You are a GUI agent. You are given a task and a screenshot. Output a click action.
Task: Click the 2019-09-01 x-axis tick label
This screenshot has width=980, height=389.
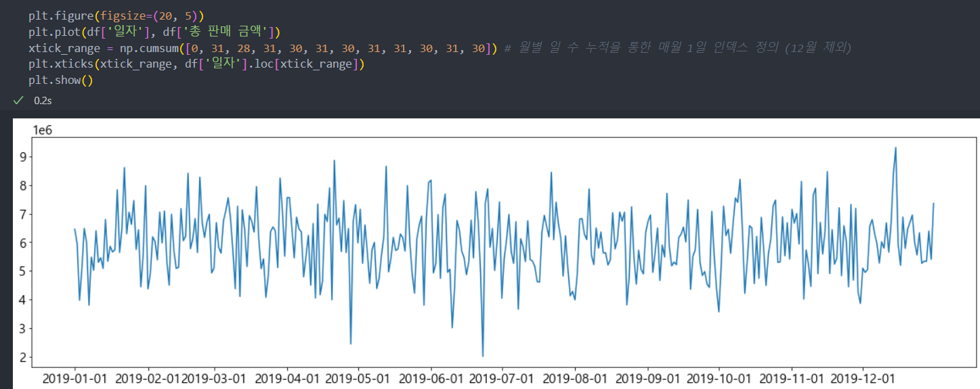coord(649,378)
